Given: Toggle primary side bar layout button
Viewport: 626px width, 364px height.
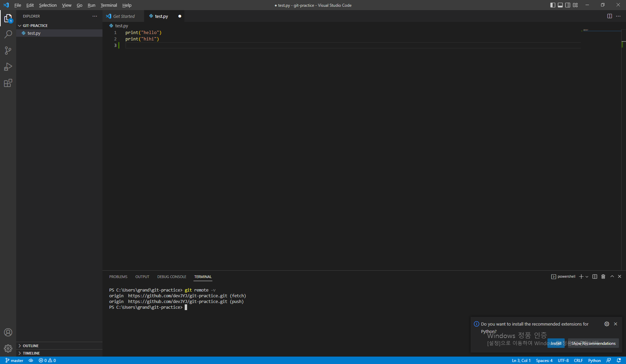Looking at the screenshot, I should 553,5.
